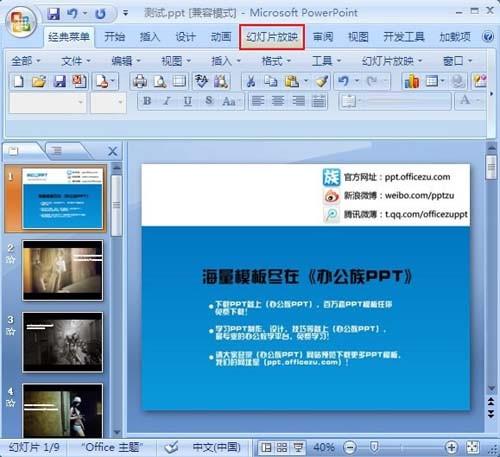Switch to Normal view in status bar
Viewport: 500px width, 457px height.
tap(266, 447)
